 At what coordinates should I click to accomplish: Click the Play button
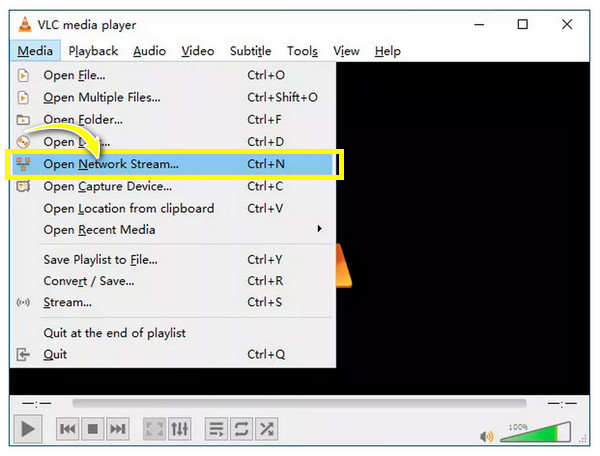click(x=27, y=429)
